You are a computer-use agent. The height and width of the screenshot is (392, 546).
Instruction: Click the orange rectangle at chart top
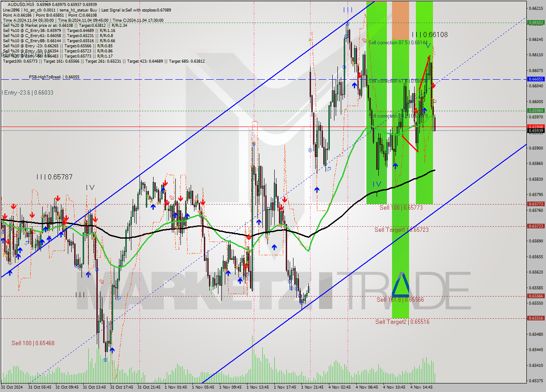(x=400, y=20)
